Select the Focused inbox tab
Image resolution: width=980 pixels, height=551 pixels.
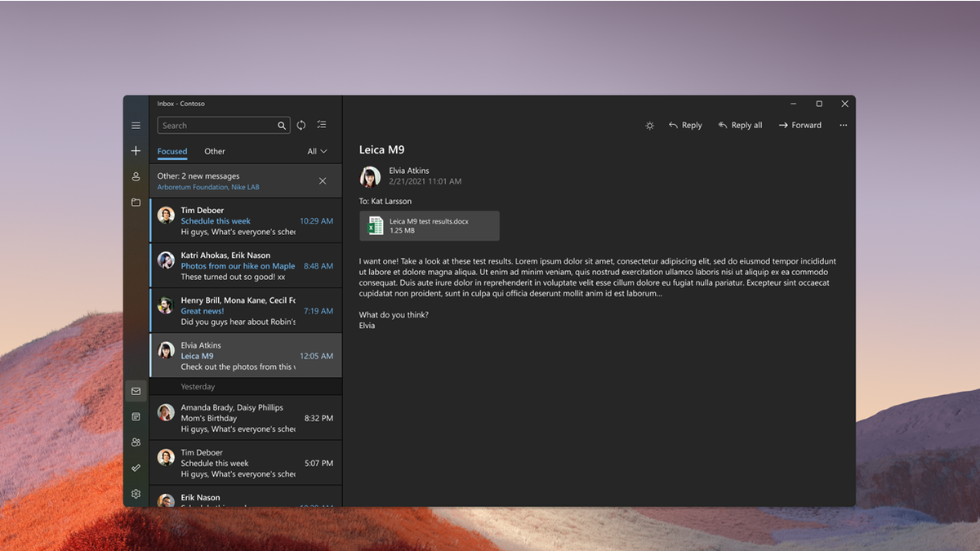(x=172, y=151)
